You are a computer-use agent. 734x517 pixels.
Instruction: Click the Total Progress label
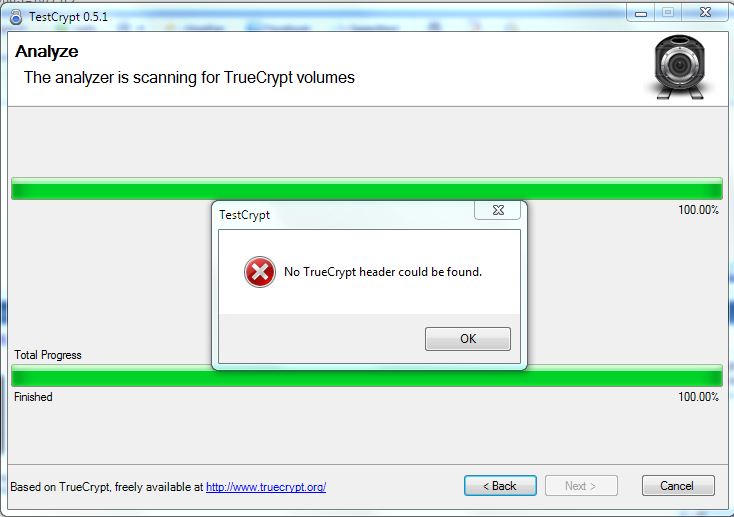[48, 355]
